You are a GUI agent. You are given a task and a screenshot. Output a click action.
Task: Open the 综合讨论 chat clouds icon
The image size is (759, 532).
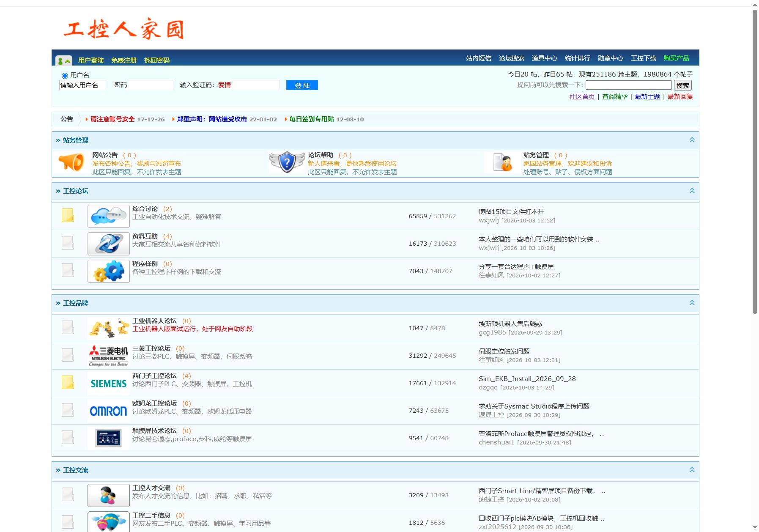click(109, 216)
